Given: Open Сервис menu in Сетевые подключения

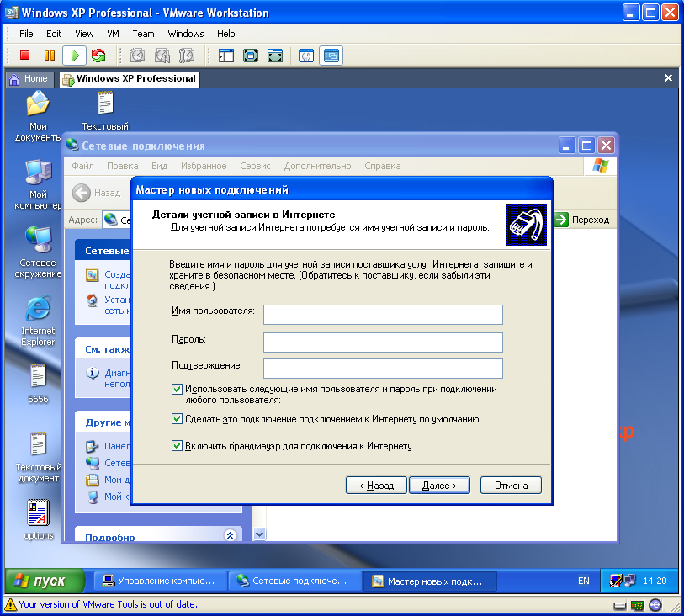Looking at the screenshot, I should (255, 166).
